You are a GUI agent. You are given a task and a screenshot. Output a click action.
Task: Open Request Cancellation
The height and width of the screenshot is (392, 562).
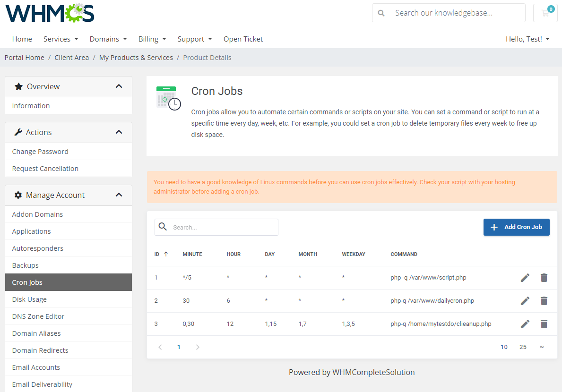pos(44,168)
